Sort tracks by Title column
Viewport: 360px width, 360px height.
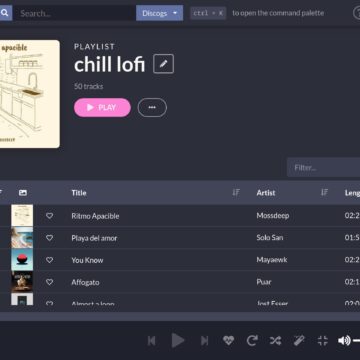[236, 192]
